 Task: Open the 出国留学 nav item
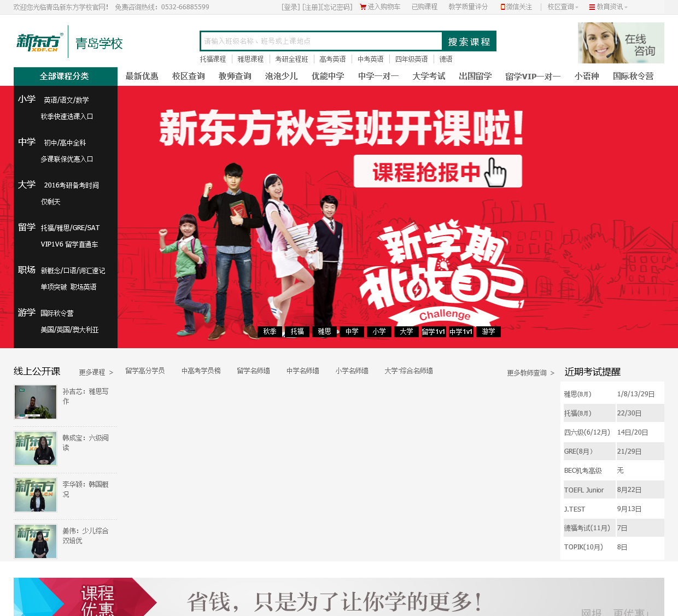[475, 77]
